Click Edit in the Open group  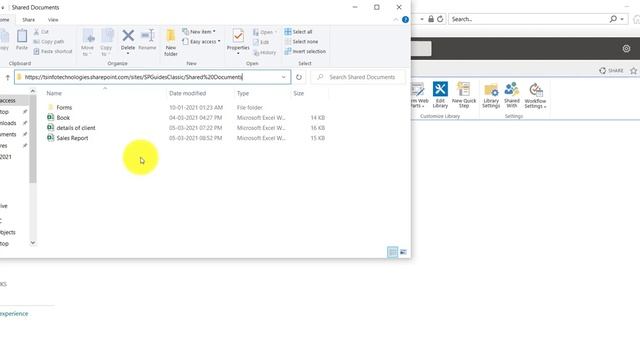coord(261,42)
